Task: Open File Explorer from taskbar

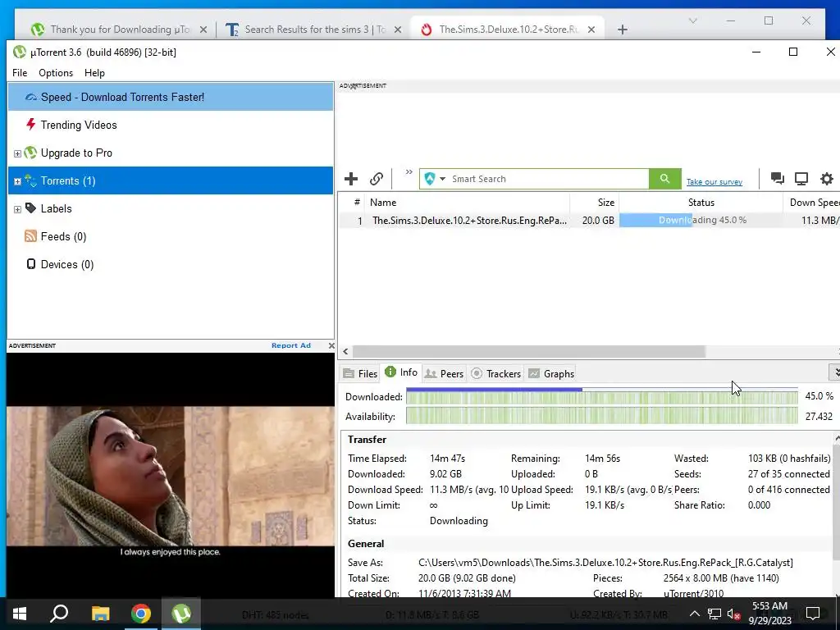Action: pos(100,614)
